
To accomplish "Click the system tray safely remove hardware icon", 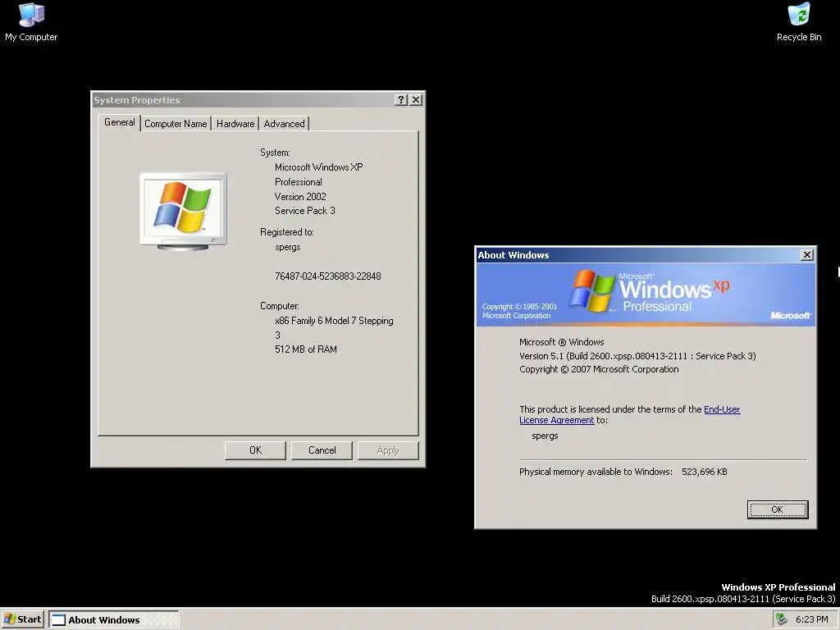I will [x=782, y=619].
